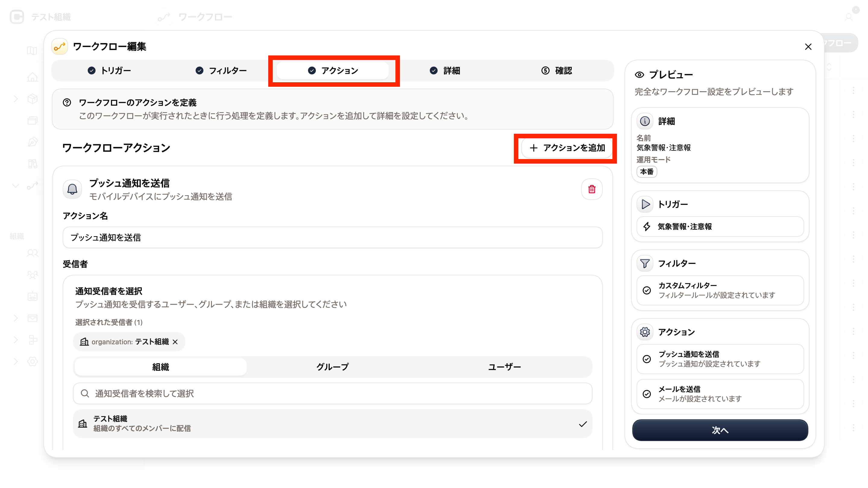This screenshot has height=488, width=868.
Task: Click the play icon beside トリガー in preview
Action: 645,205
